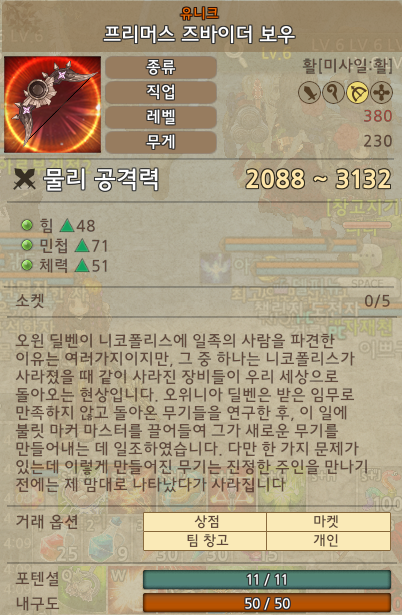Click the Primus Zvaider Bow item thumbnail
The image size is (403, 615).
pyautogui.click(x=53, y=104)
